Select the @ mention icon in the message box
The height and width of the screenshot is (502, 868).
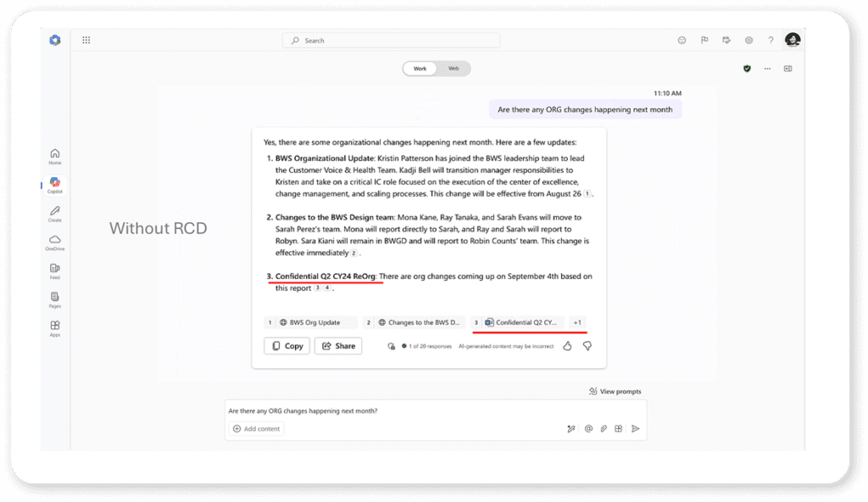click(588, 428)
